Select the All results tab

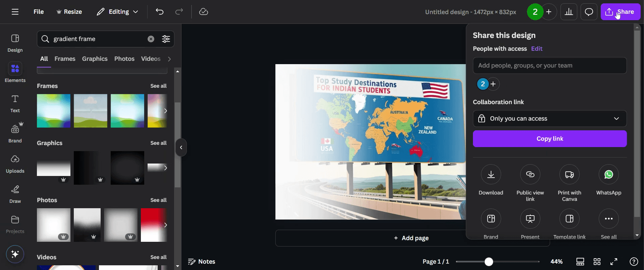click(44, 59)
